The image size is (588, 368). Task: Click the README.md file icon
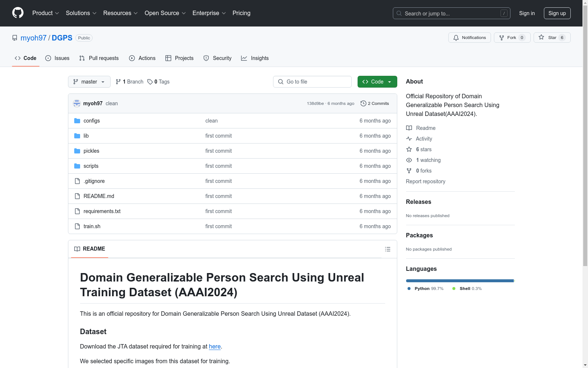pyautogui.click(x=77, y=196)
